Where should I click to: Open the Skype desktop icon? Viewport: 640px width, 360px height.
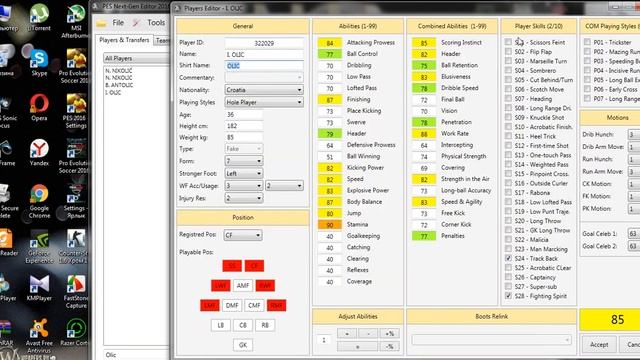[x=39, y=62]
